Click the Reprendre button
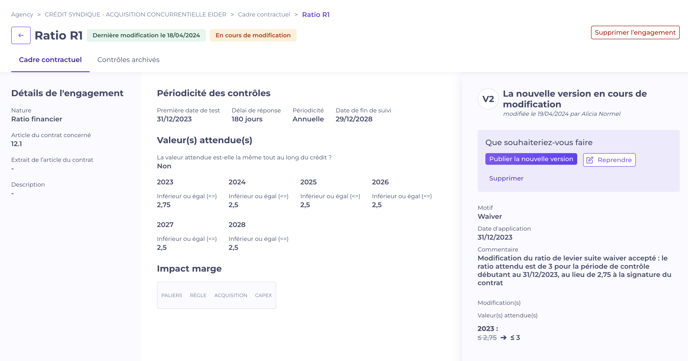Viewport: 688px width, 361px height. coord(609,160)
